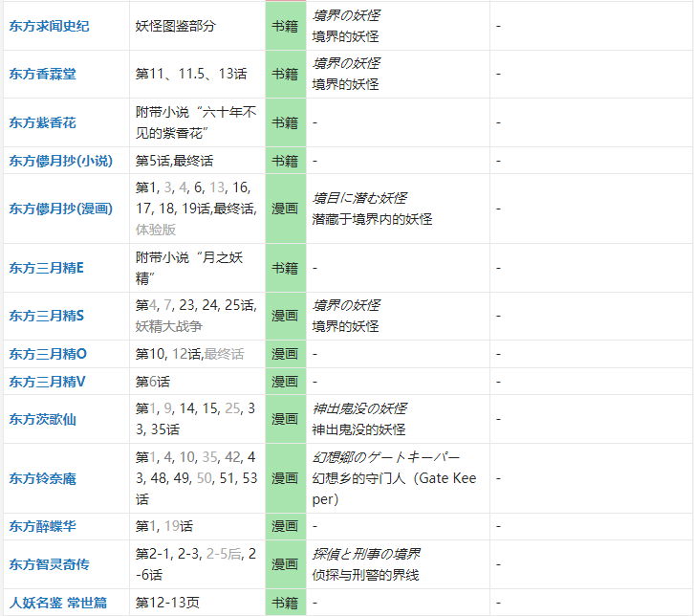Visit the 东方铃奈庵 link

42,478
